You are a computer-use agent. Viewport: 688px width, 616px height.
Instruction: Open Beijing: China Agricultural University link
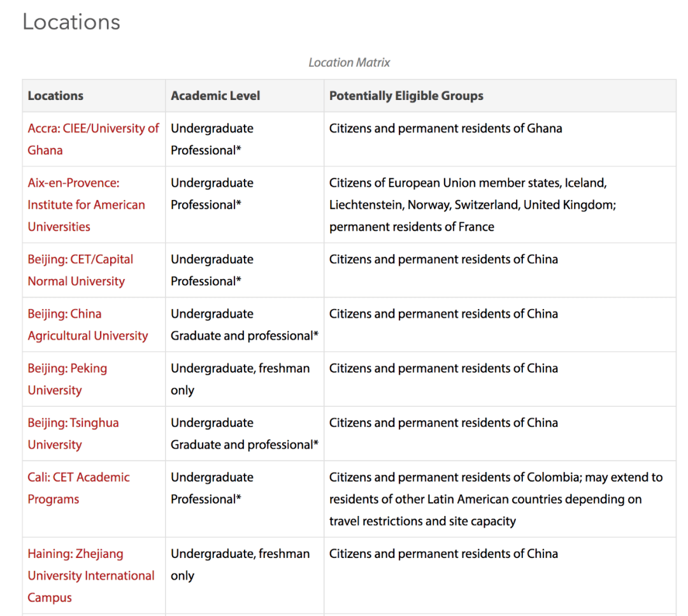point(88,325)
